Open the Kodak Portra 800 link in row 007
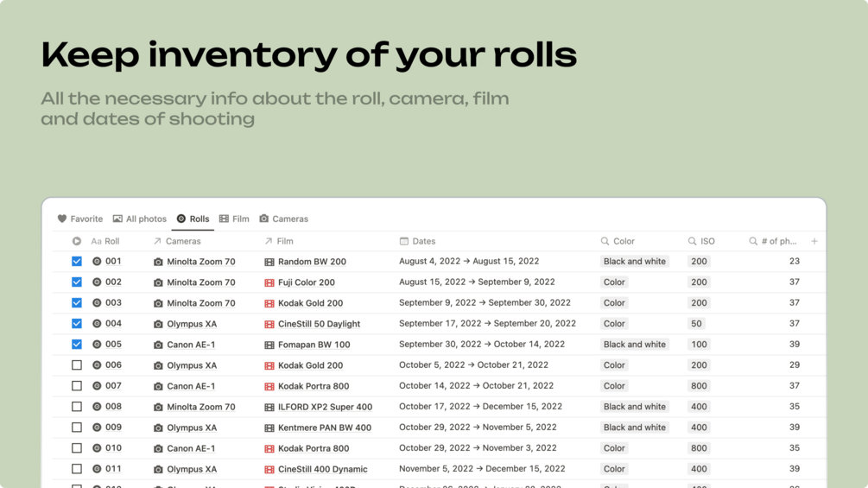The width and height of the screenshot is (868, 488). pos(314,386)
